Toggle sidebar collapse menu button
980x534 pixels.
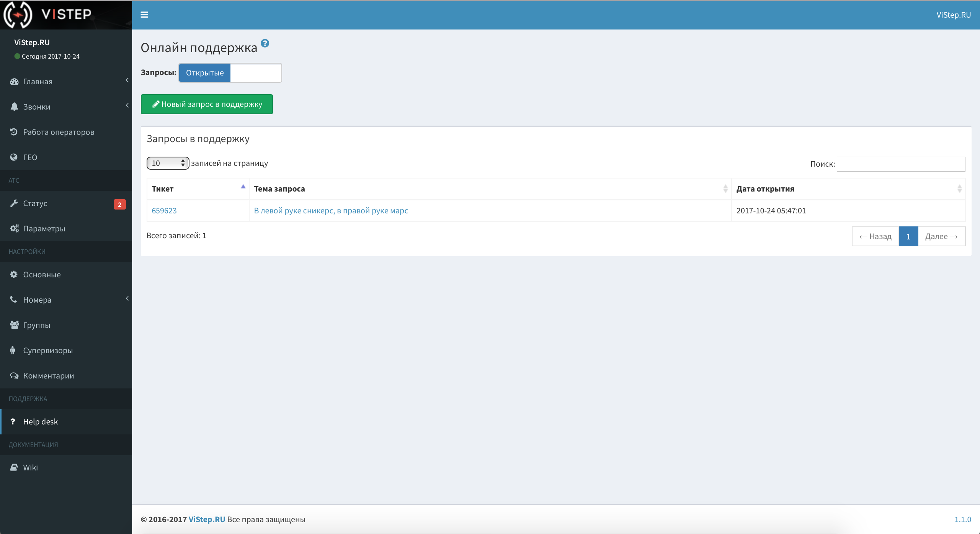144,14
